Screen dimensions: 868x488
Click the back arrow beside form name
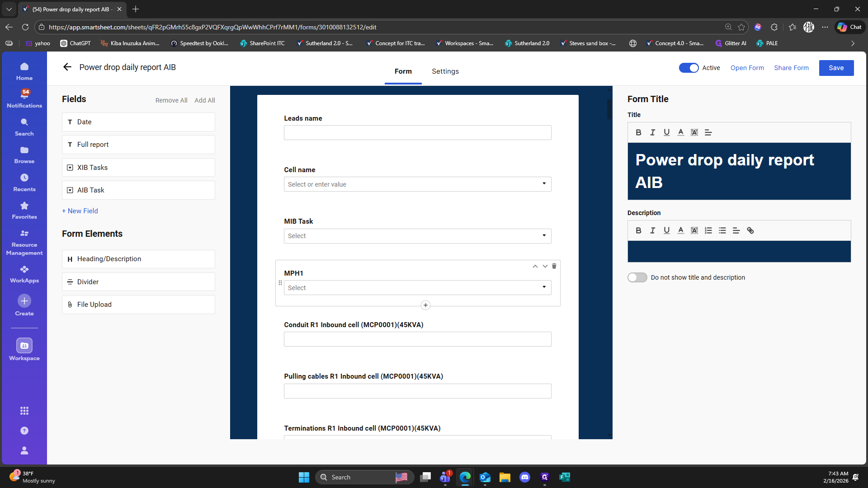coord(67,67)
